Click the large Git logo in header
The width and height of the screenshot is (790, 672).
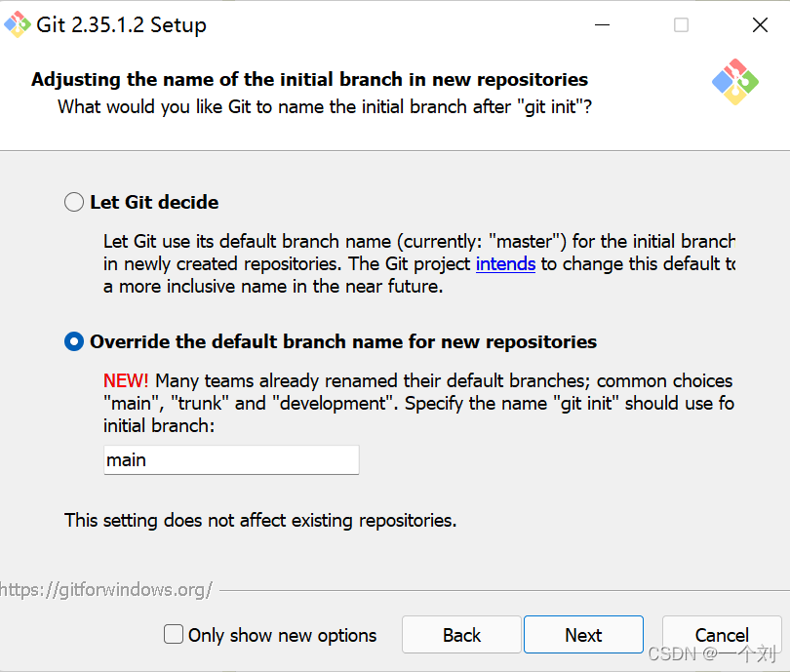[x=735, y=82]
